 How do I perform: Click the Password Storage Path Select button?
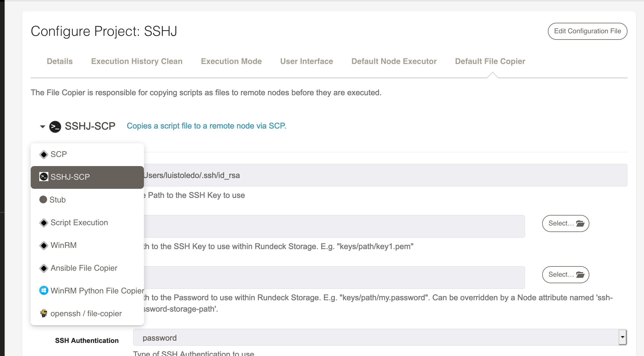[565, 274]
